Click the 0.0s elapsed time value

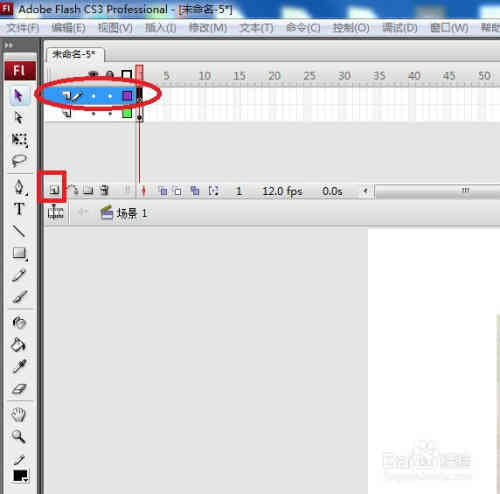[332, 191]
